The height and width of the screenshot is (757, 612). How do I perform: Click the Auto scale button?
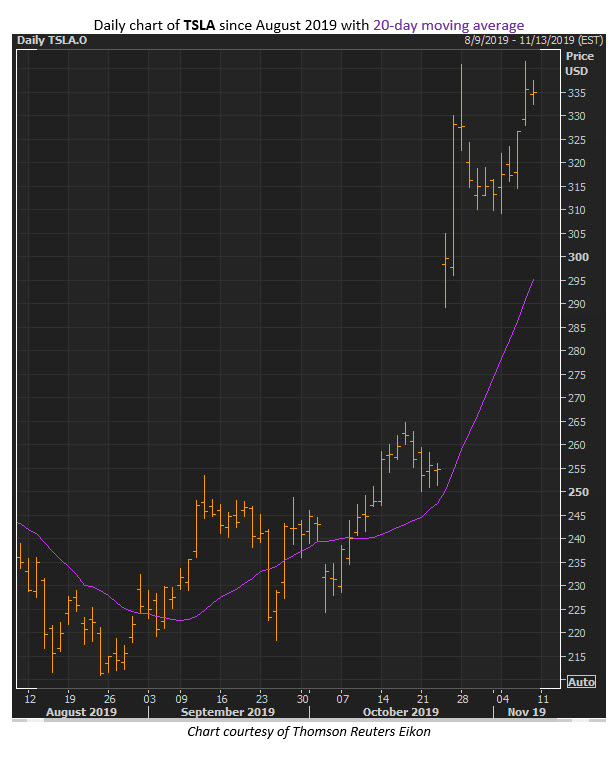pyautogui.click(x=581, y=682)
